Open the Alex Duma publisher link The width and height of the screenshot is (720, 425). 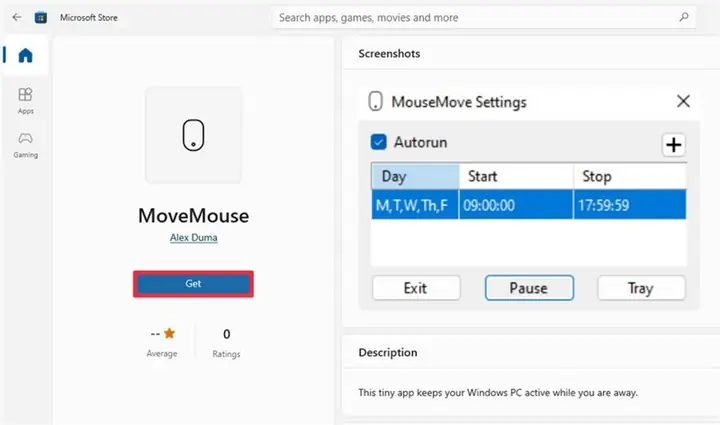click(193, 238)
